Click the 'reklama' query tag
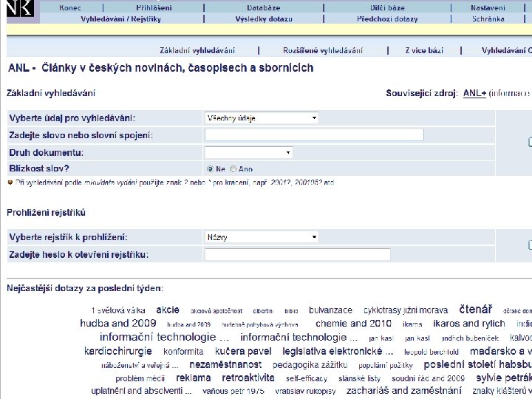The width and height of the screenshot is (532, 399). click(194, 378)
